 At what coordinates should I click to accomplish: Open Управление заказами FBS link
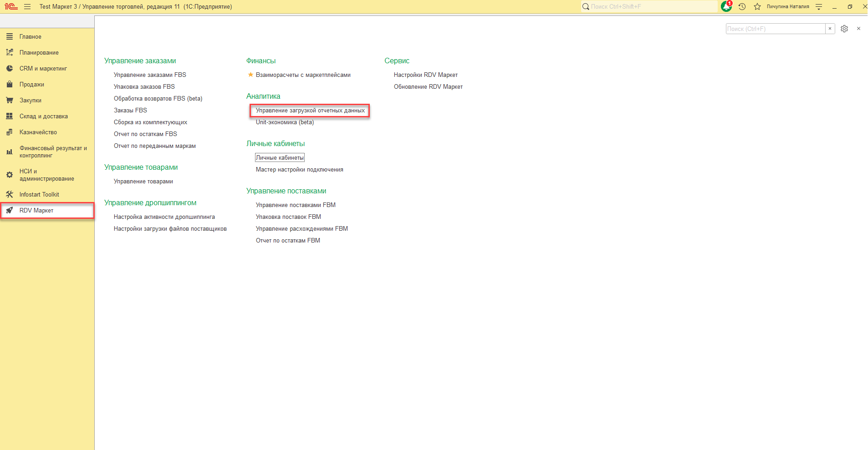(150, 75)
